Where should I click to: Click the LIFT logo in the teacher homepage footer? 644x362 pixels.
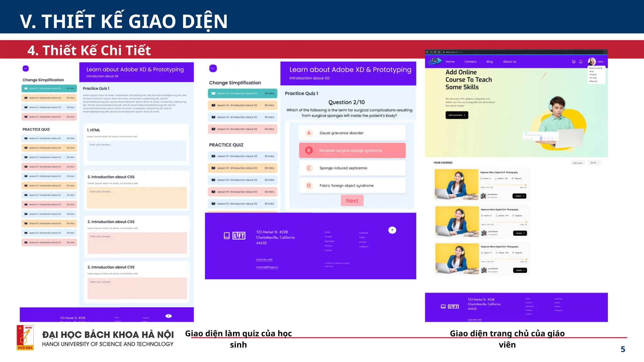(453, 306)
